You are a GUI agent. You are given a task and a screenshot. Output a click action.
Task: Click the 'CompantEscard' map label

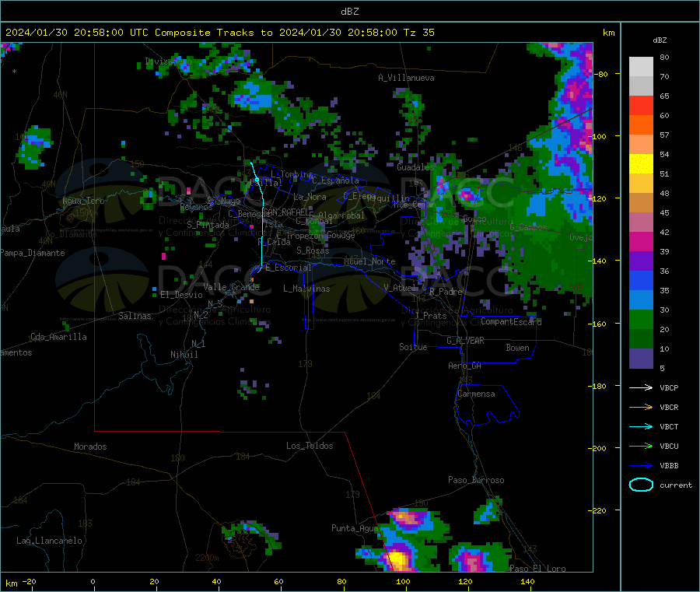pyautogui.click(x=511, y=321)
